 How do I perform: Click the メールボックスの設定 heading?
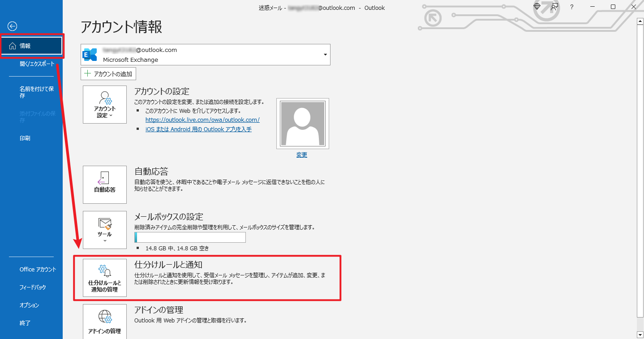(x=169, y=217)
